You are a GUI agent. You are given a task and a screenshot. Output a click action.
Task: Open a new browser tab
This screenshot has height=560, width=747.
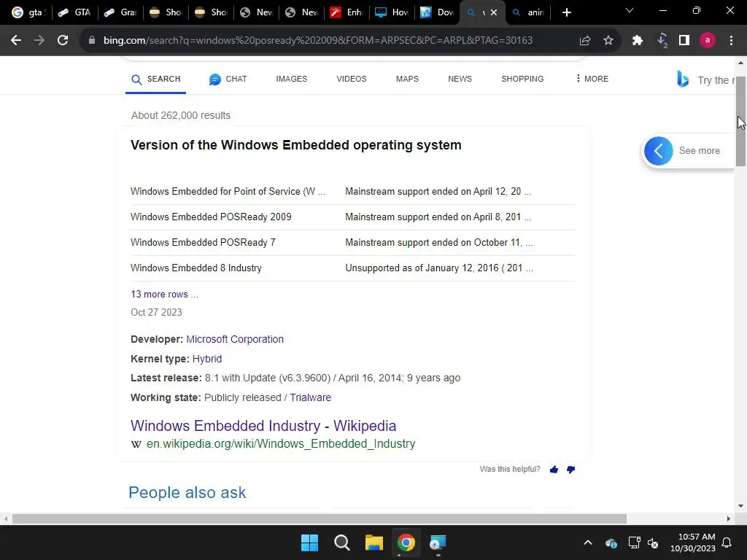click(x=566, y=12)
